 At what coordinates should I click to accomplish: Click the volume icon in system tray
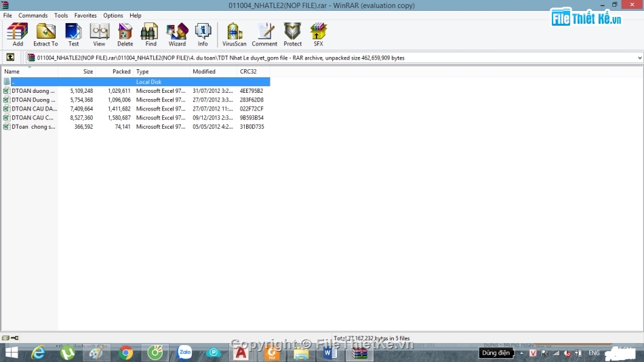tap(567, 353)
